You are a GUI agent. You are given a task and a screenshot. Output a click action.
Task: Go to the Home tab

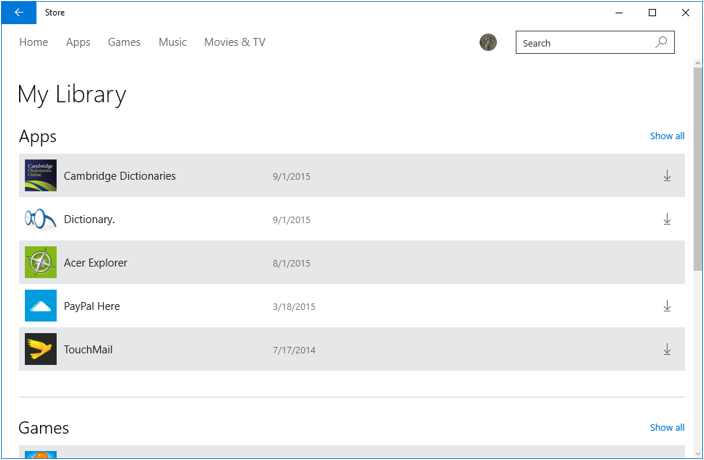tap(34, 42)
